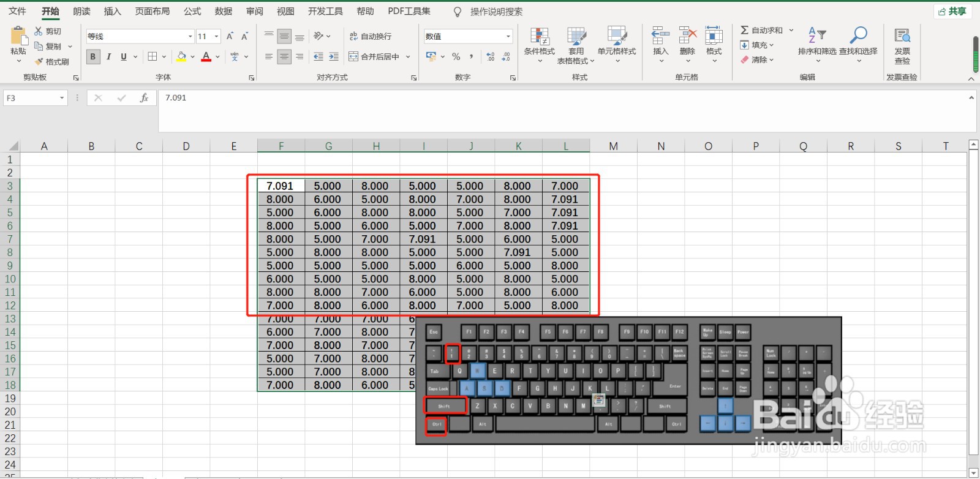Click the Name Box showing F3
The width and height of the screenshot is (980, 479).
click(35, 98)
